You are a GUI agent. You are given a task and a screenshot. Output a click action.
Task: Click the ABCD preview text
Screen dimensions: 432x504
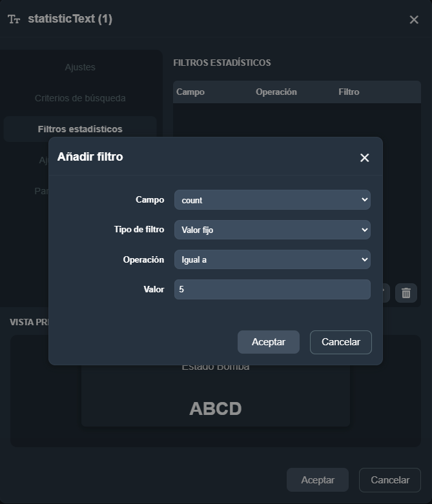pos(215,408)
